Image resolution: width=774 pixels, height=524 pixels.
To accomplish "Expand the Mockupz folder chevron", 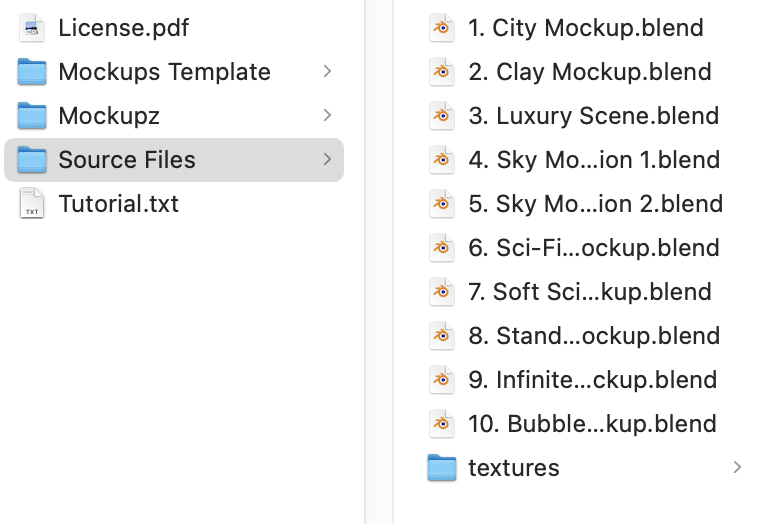I will pyautogui.click(x=327, y=116).
